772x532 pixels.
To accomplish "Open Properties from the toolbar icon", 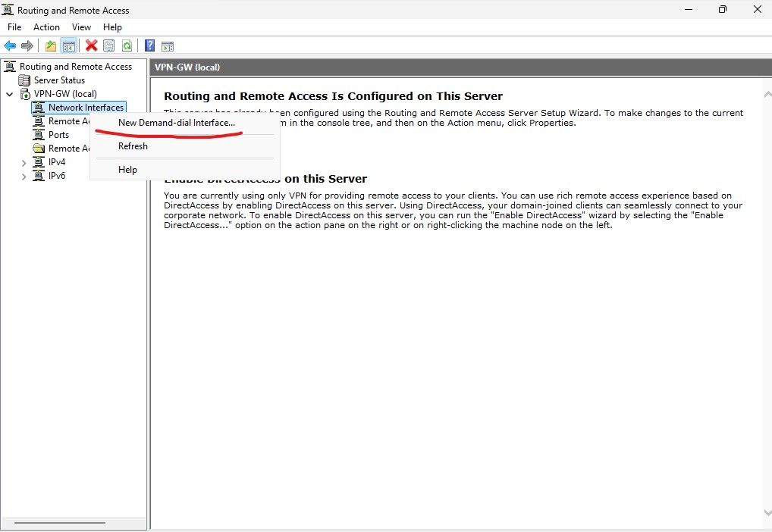I will (x=109, y=45).
